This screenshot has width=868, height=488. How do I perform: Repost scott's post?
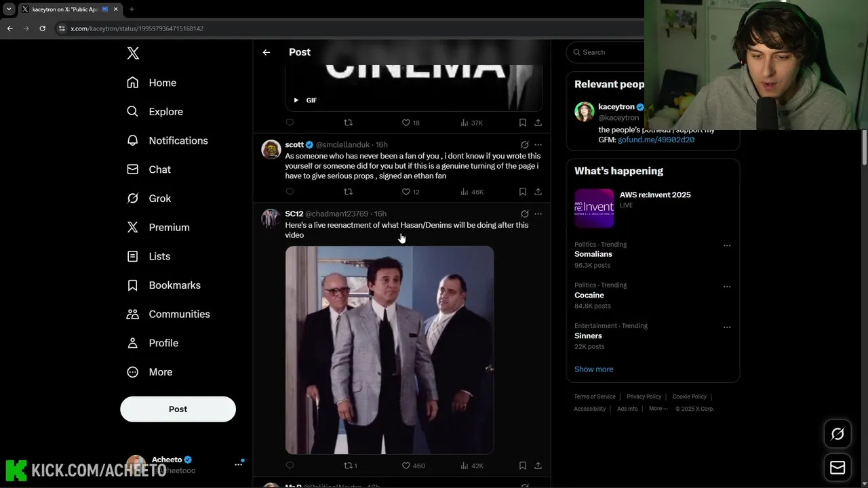348,192
